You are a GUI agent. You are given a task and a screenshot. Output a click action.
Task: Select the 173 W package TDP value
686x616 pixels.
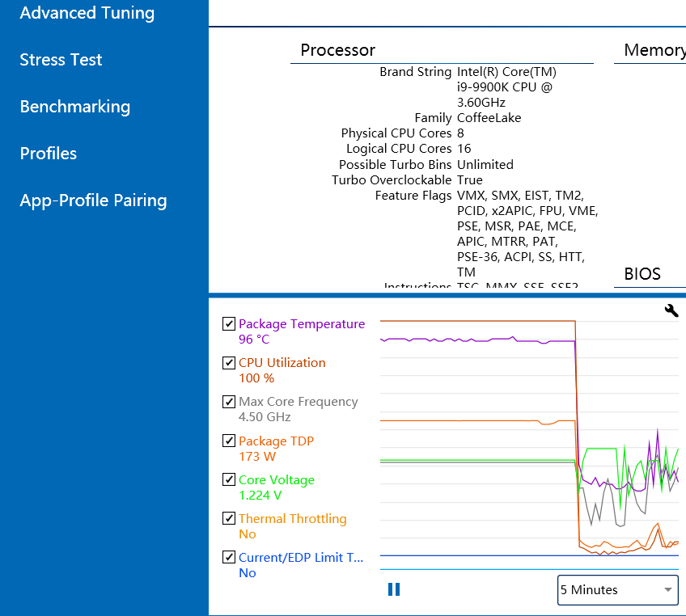pos(256,457)
